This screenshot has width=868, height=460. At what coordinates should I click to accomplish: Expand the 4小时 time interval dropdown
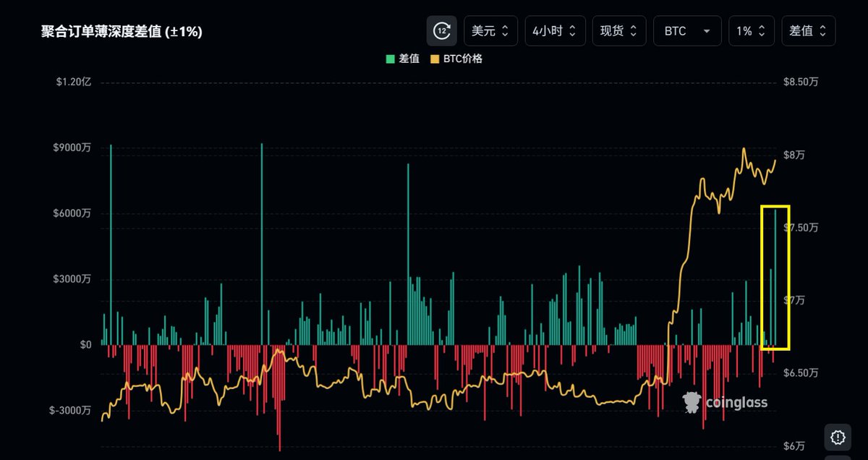click(x=555, y=31)
